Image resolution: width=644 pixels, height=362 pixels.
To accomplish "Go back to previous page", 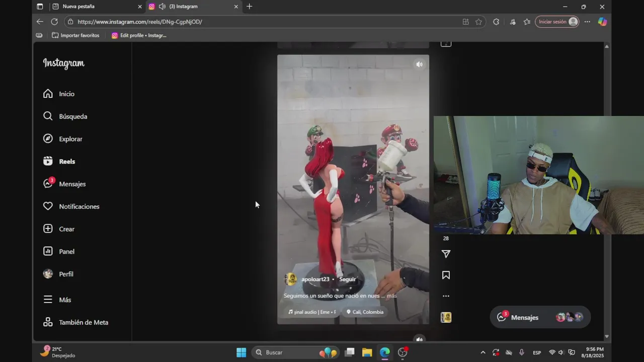I will click(40, 22).
